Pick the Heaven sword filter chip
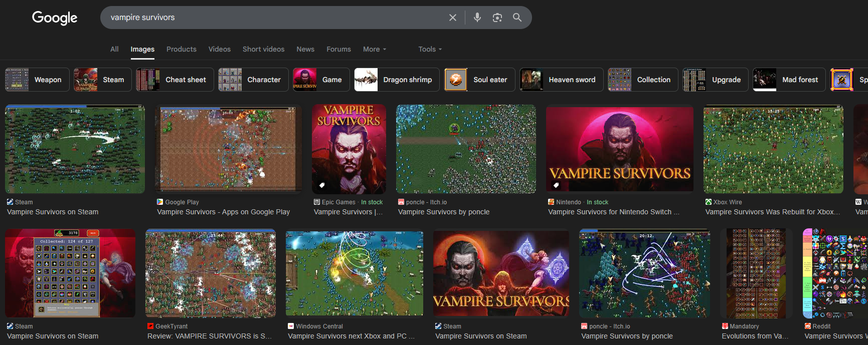 (x=561, y=80)
